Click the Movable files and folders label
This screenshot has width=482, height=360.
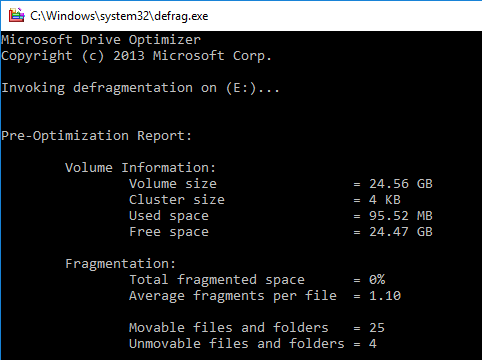pyautogui.click(x=229, y=328)
